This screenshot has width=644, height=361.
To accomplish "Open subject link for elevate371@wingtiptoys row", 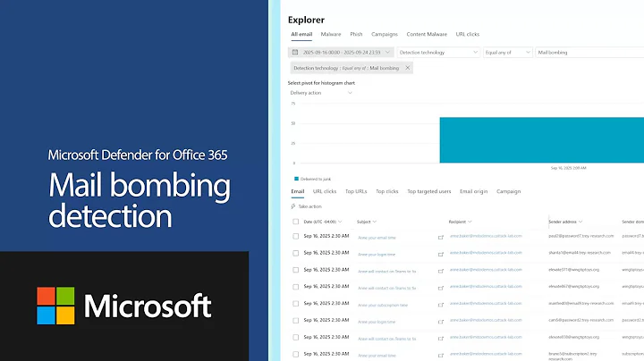I will (387, 271).
